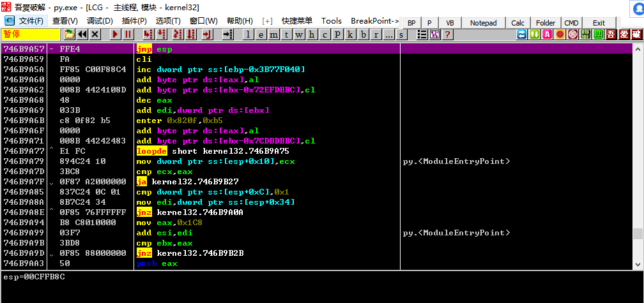
Task: Click green window-layout plugin icon
Action: tap(599, 34)
